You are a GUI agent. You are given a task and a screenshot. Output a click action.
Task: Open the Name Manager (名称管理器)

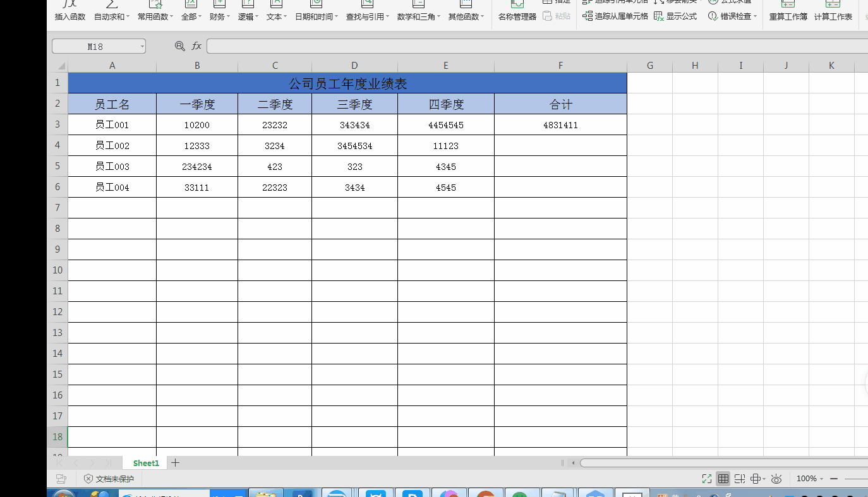click(517, 11)
